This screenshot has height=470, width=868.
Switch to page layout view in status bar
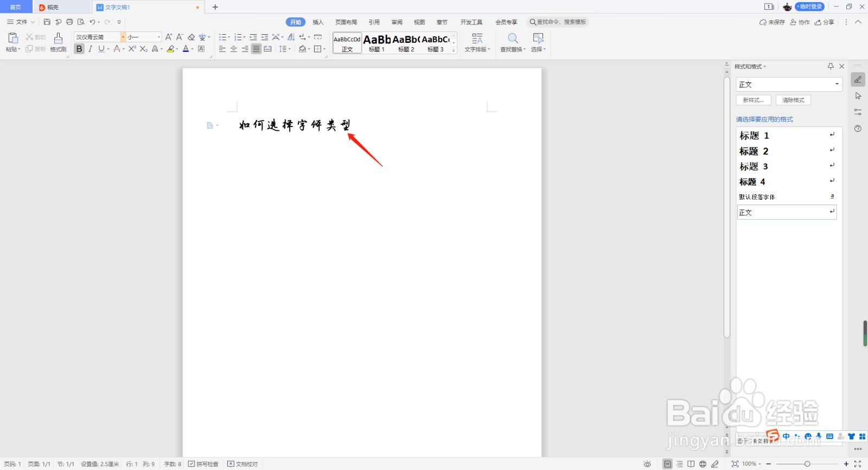[667, 464]
